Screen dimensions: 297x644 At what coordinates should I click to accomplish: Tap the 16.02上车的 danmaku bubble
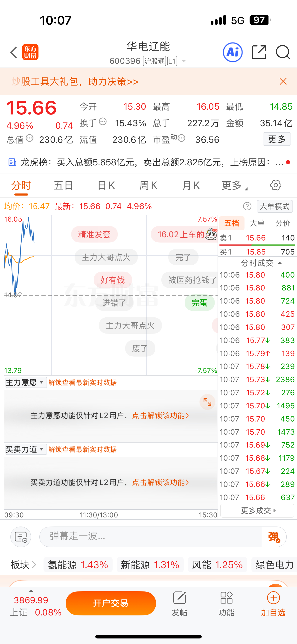pyautogui.click(x=184, y=234)
